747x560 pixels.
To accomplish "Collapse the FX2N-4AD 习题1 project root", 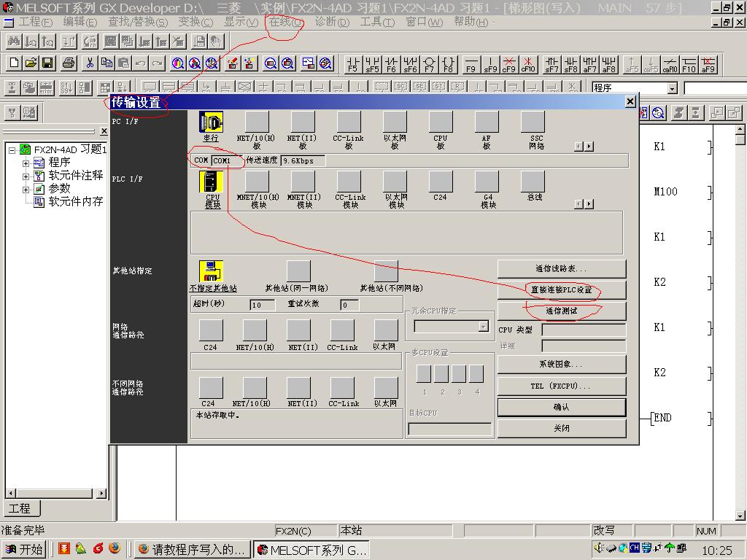I will click(x=13, y=149).
